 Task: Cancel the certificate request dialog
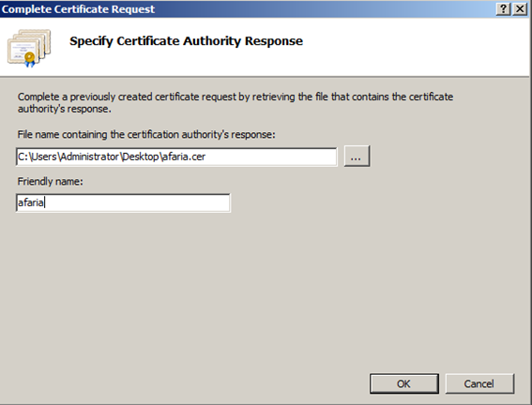click(x=479, y=383)
